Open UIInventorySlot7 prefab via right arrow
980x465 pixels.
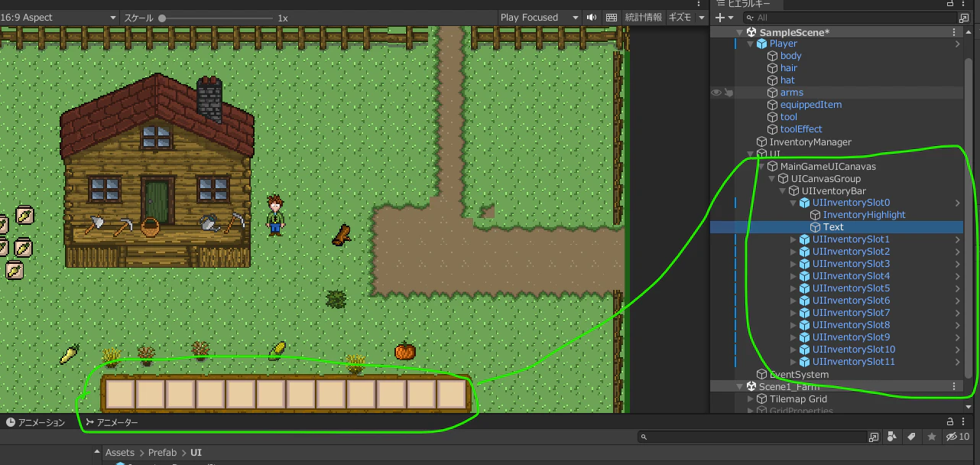(957, 313)
